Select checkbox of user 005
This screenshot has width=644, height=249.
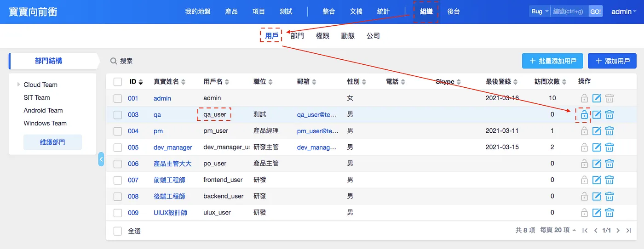(118, 147)
